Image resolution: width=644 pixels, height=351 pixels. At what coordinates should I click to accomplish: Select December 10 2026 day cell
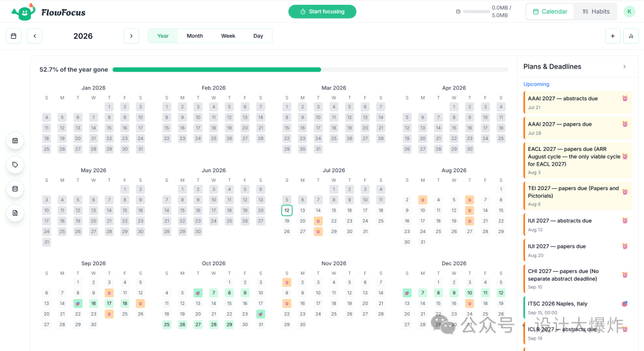[x=469, y=293]
